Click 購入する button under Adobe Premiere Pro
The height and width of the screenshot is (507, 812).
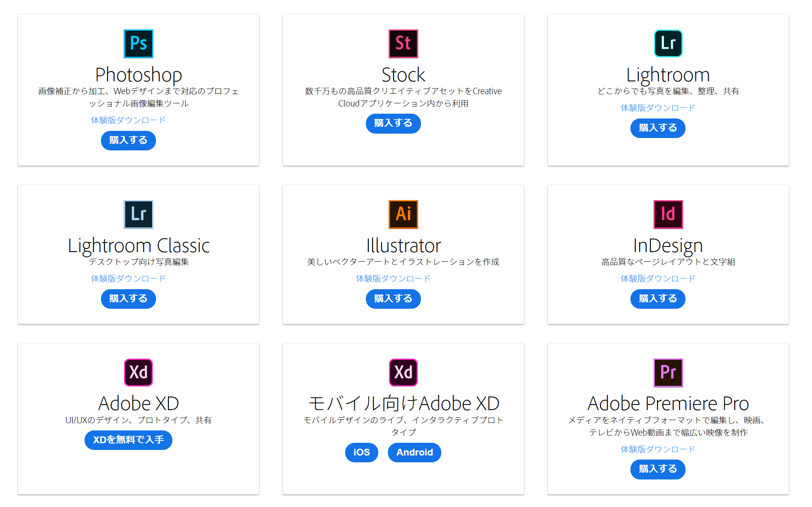click(658, 470)
